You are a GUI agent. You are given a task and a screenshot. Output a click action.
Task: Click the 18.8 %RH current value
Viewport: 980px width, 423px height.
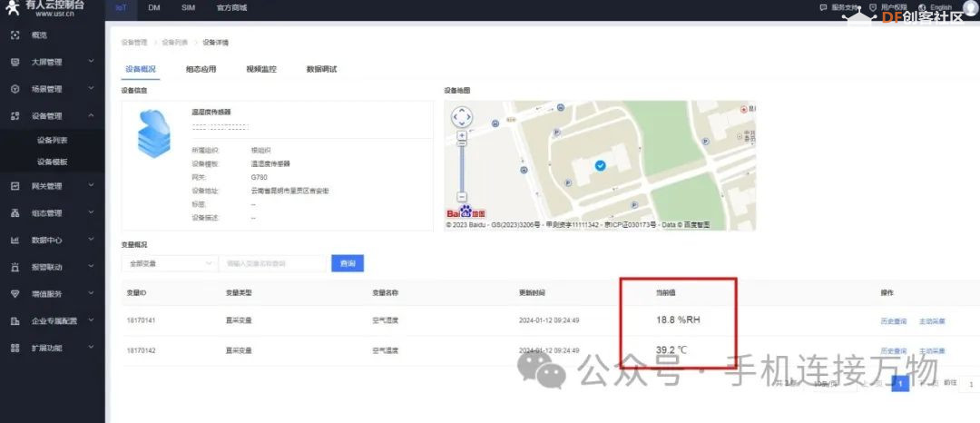(678, 320)
